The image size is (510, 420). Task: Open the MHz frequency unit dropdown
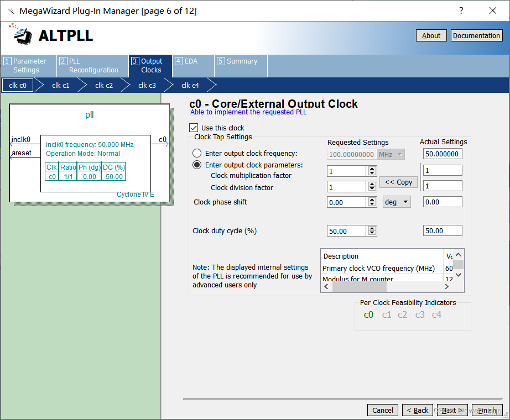pos(391,154)
